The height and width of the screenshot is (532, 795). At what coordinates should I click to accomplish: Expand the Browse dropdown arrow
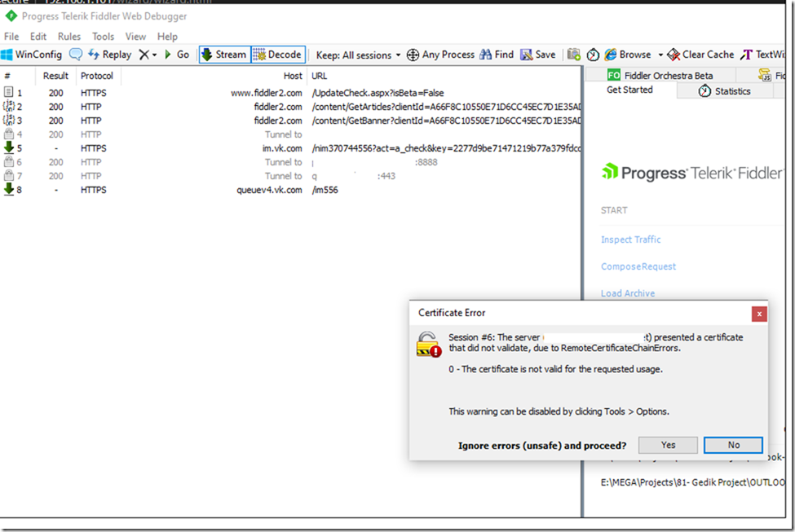[660, 55]
